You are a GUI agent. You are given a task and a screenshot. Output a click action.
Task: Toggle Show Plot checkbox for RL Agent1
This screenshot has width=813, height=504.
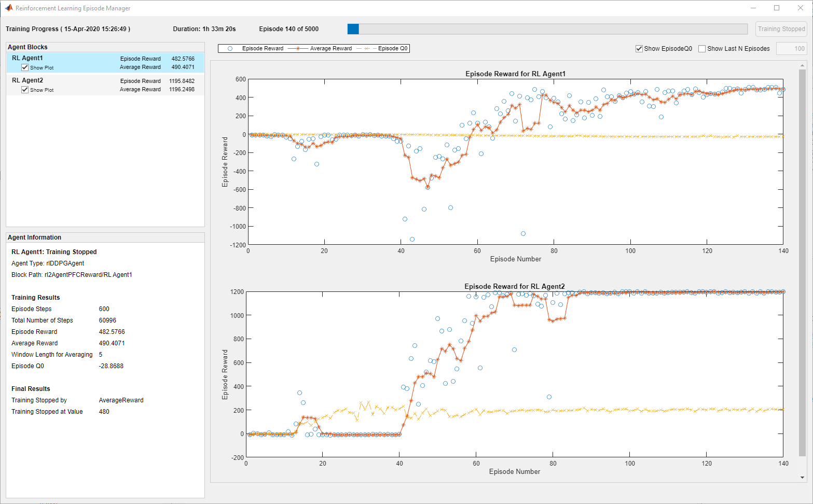point(25,67)
